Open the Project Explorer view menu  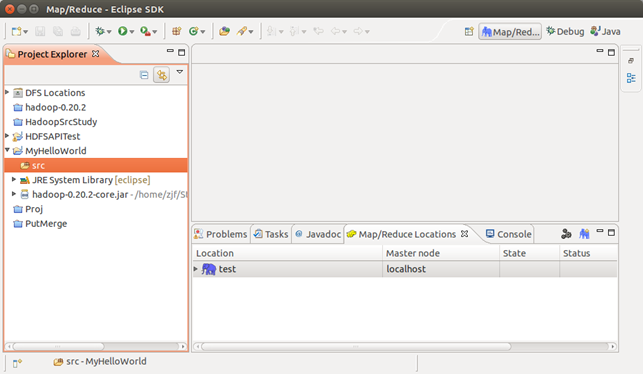click(x=180, y=72)
